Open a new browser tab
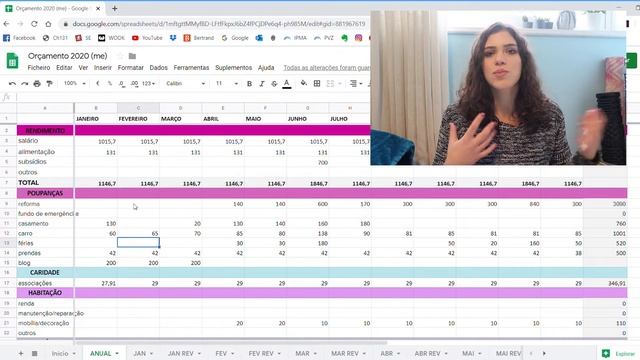The image size is (640, 360). coord(115,9)
